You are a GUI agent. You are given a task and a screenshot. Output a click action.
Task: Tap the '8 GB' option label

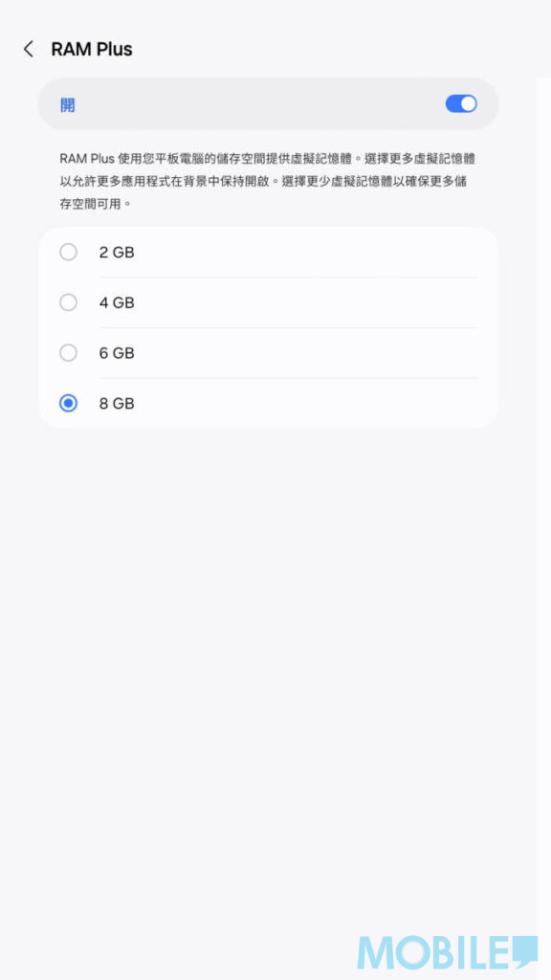point(117,404)
